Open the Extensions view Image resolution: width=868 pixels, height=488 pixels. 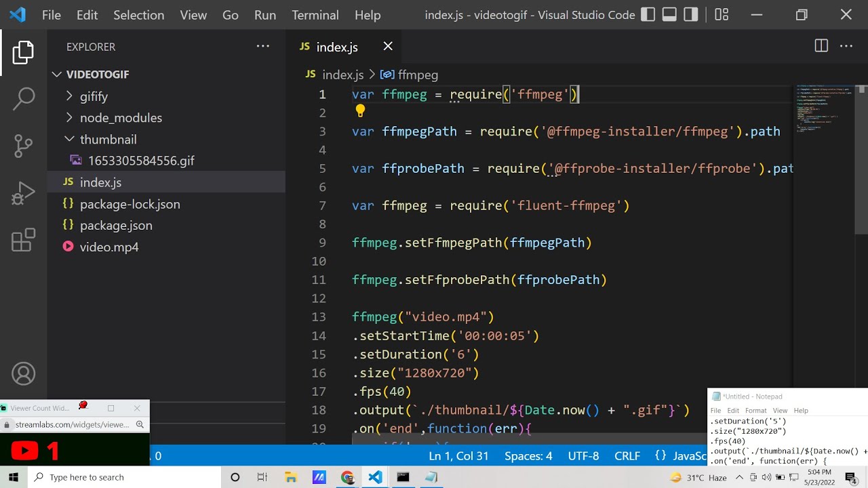point(23,241)
